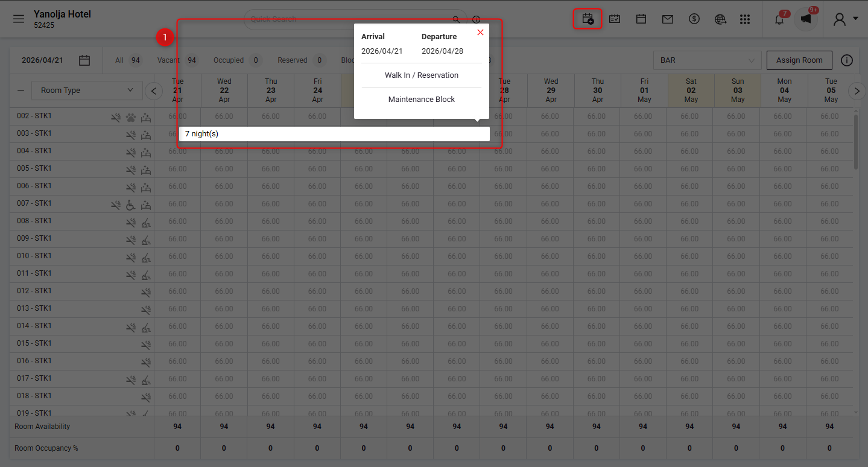Viewport: 868px width, 467px height.
Task: Open the date picker calendar icon
Action: click(84, 60)
